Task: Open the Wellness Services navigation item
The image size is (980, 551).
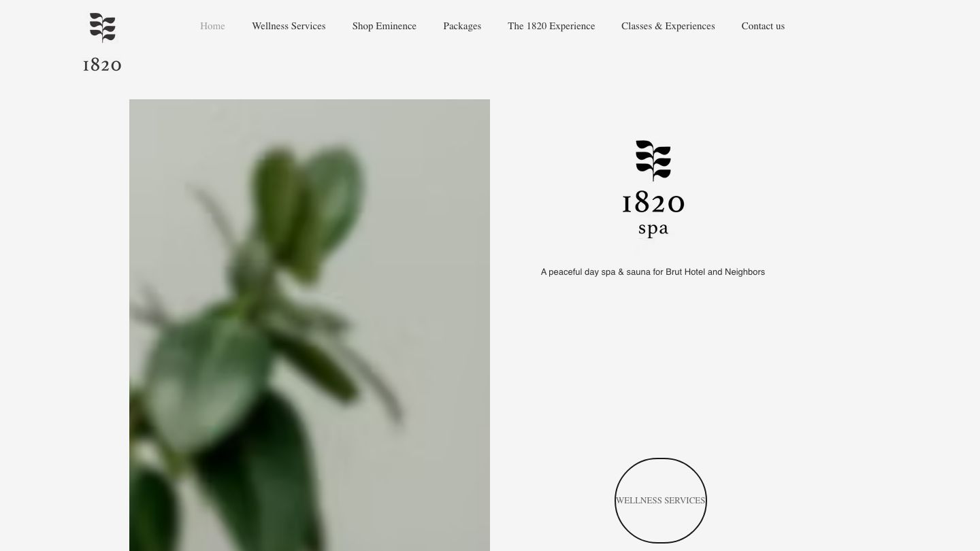Action: pos(289,26)
